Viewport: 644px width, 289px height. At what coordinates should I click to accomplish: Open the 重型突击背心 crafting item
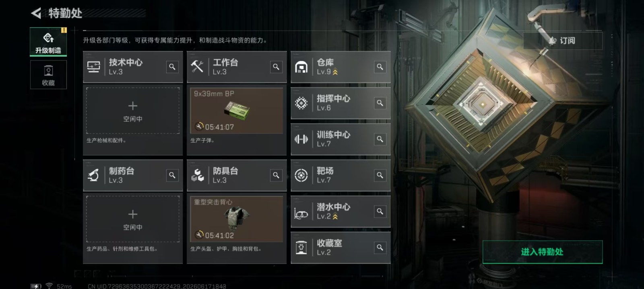(x=237, y=219)
